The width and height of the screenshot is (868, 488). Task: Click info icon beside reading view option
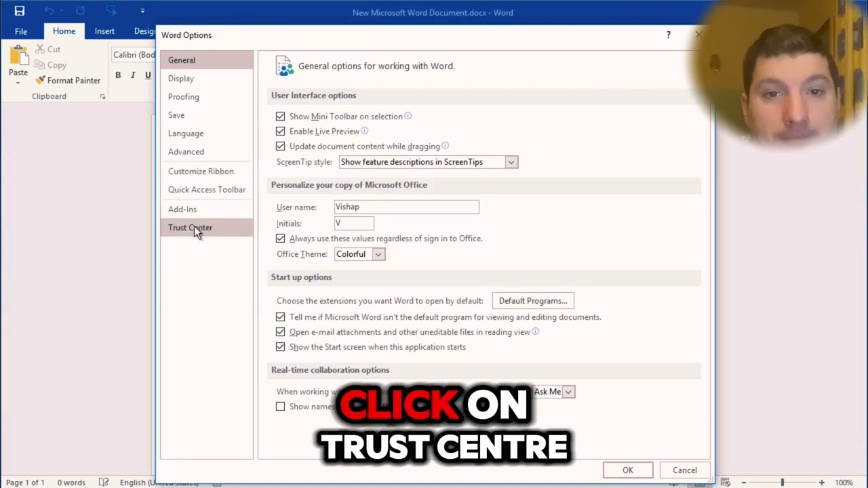pos(535,331)
